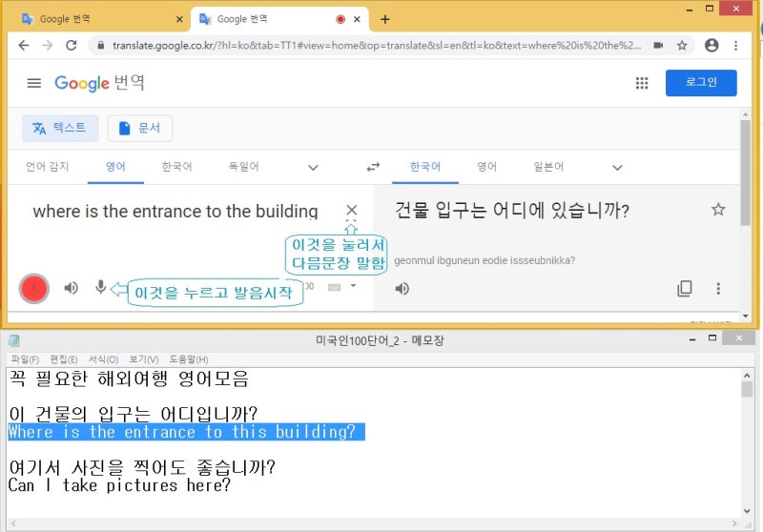Copy the translation to clipboard
The height and width of the screenshot is (532, 763).
tap(684, 288)
